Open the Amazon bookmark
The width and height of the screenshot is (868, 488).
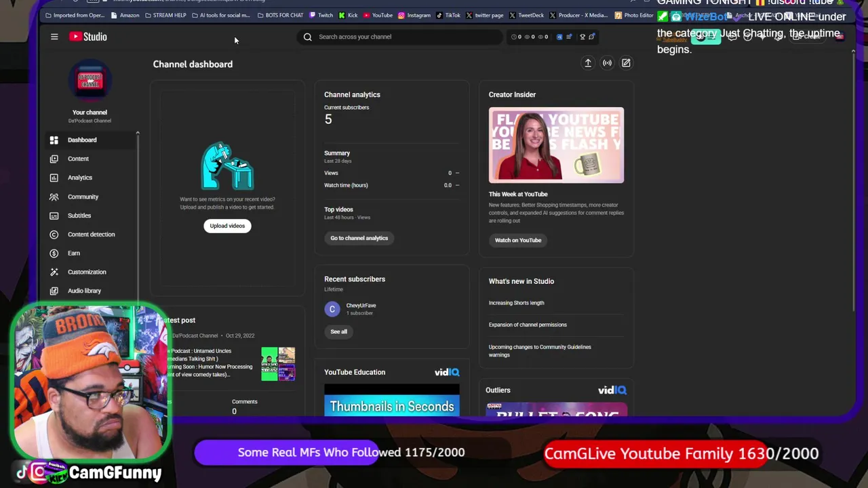click(125, 15)
